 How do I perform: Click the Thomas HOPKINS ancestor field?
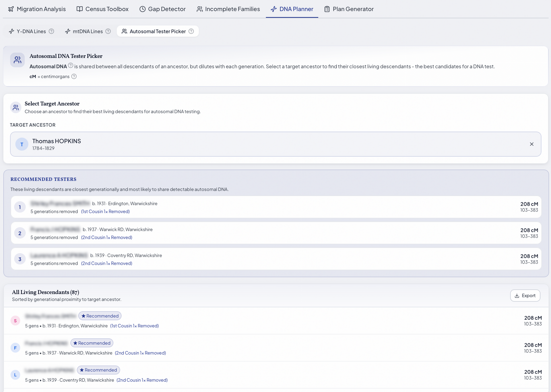tap(275, 144)
